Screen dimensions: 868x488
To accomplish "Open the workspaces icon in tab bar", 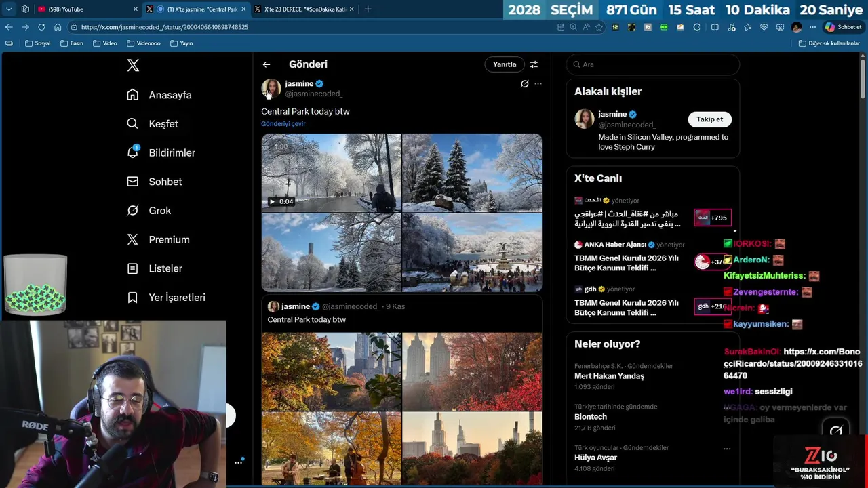I will point(25,9).
